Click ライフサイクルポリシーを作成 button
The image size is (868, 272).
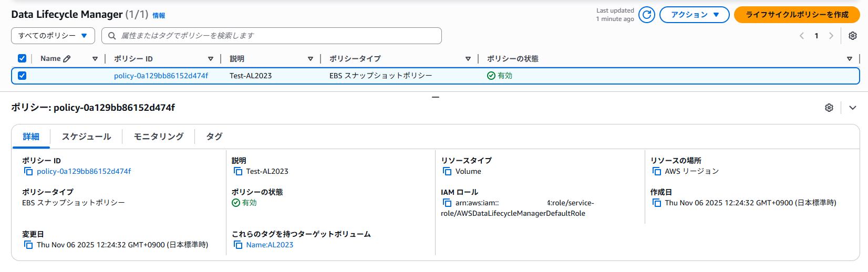click(797, 15)
